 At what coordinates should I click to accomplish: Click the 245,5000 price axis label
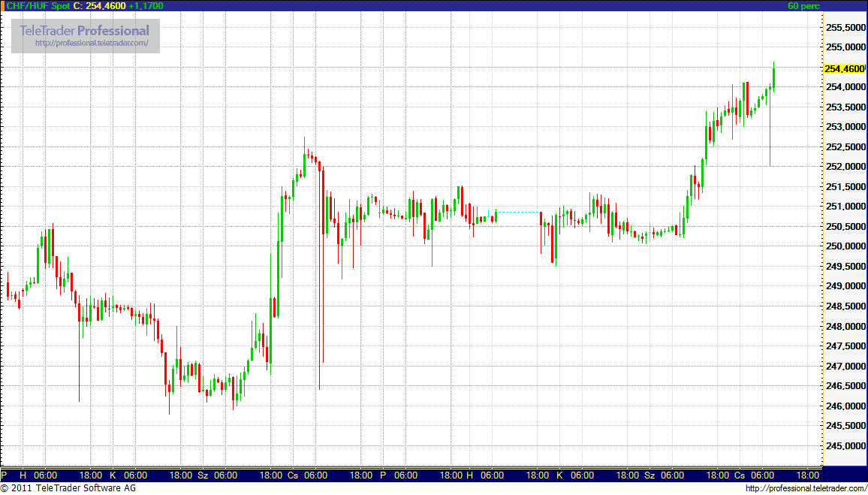pos(845,426)
